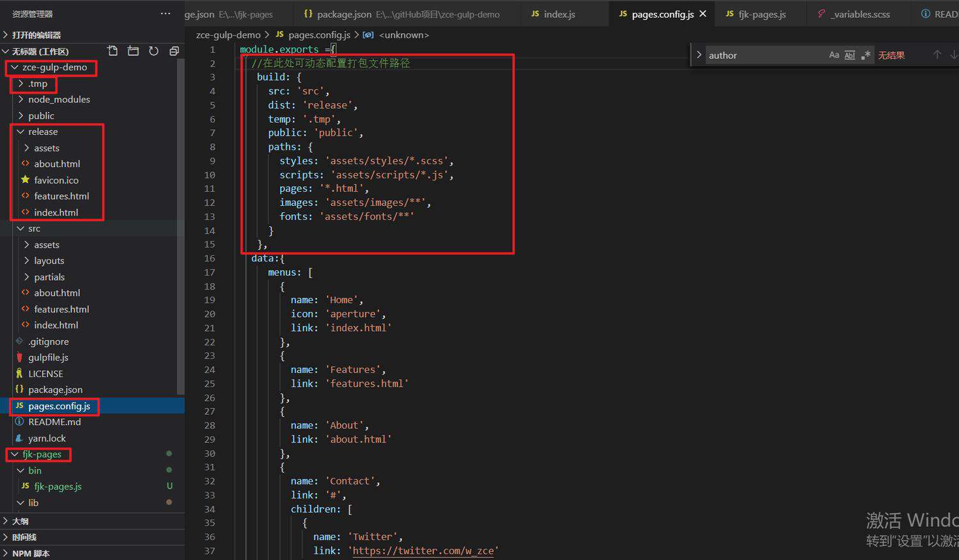
Task: Open features.html under the src folder
Action: pyautogui.click(x=61, y=309)
